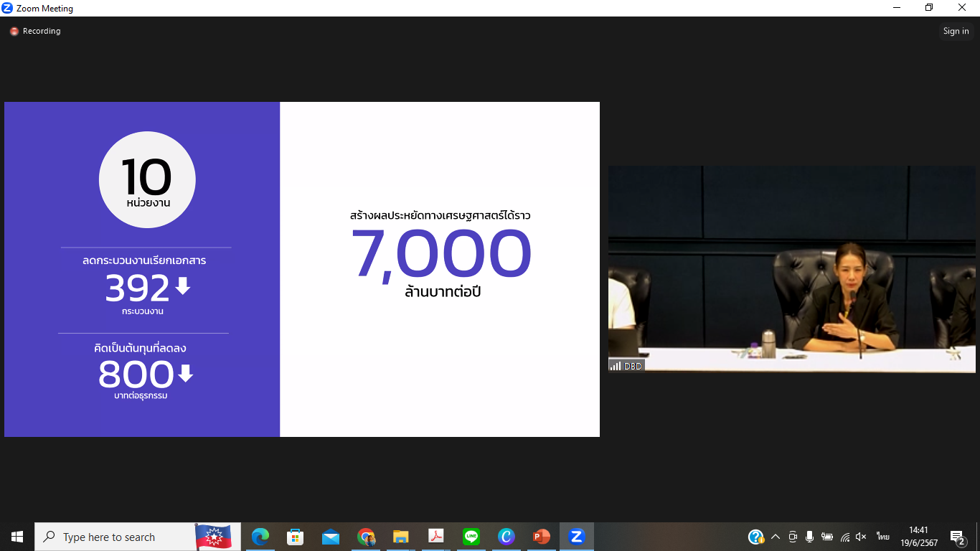
Task: Toggle the muted speaker volume icon
Action: click(x=862, y=537)
